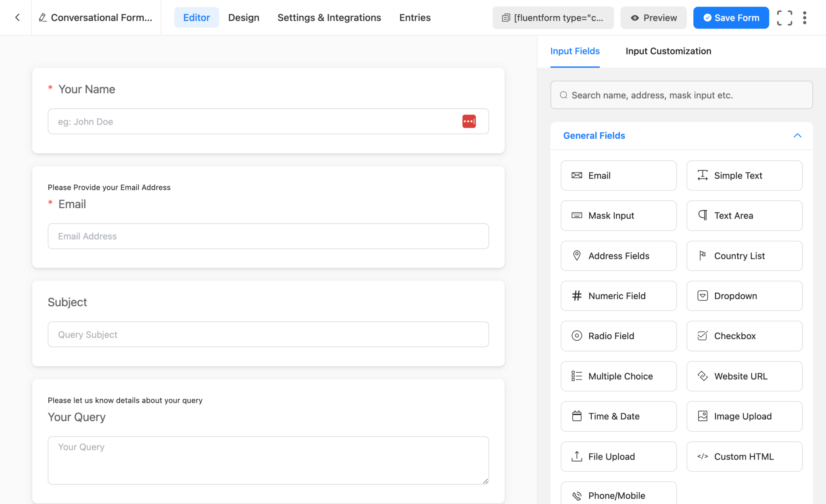Insert a Country List field
The width and height of the screenshot is (826, 504).
743,256
